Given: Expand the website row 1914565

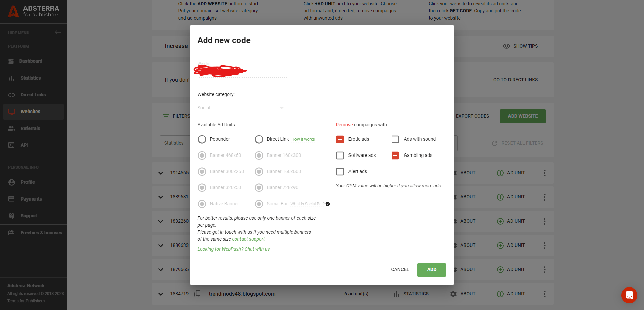Looking at the screenshot, I should coord(160,173).
